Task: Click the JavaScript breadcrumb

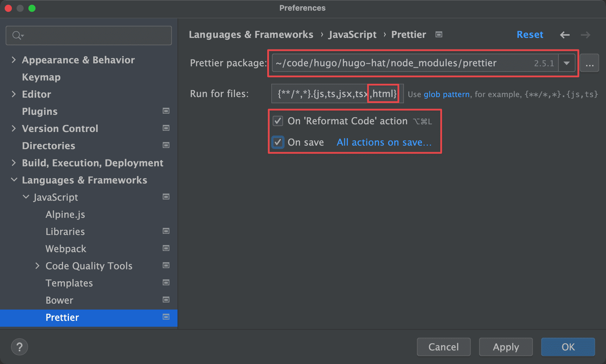Action: (352, 35)
